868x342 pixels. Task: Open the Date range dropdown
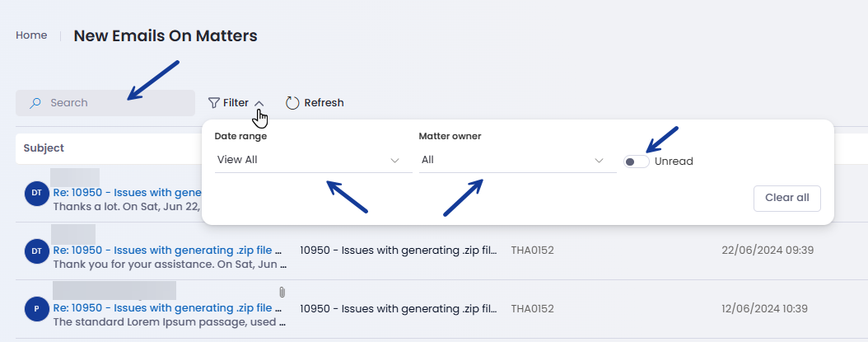308,160
